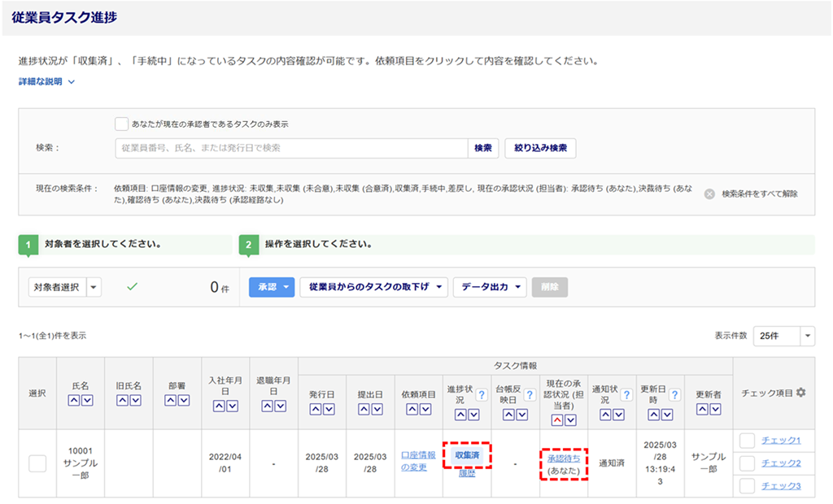Sort 部署 column ascending with up arrow
The width and height of the screenshot is (833, 504).
(171, 400)
